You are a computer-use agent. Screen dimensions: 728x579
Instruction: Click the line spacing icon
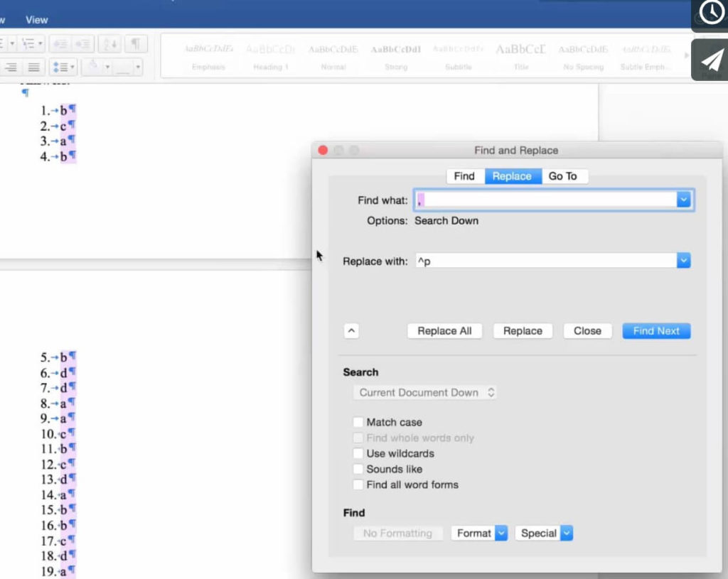(x=63, y=67)
